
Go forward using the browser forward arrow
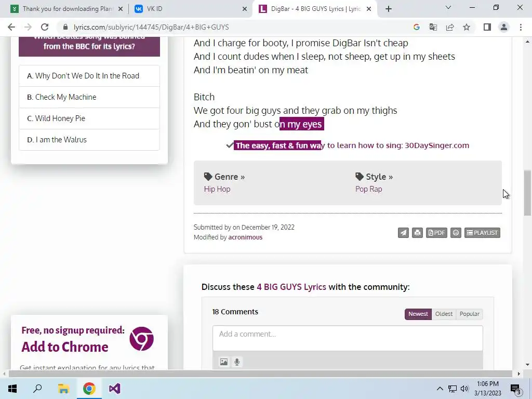coord(28,27)
